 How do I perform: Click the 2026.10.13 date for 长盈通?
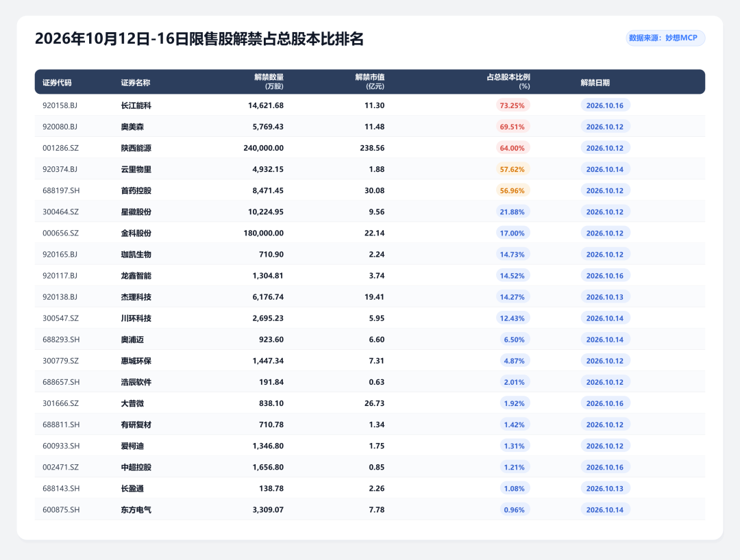click(x=605, y=488)
